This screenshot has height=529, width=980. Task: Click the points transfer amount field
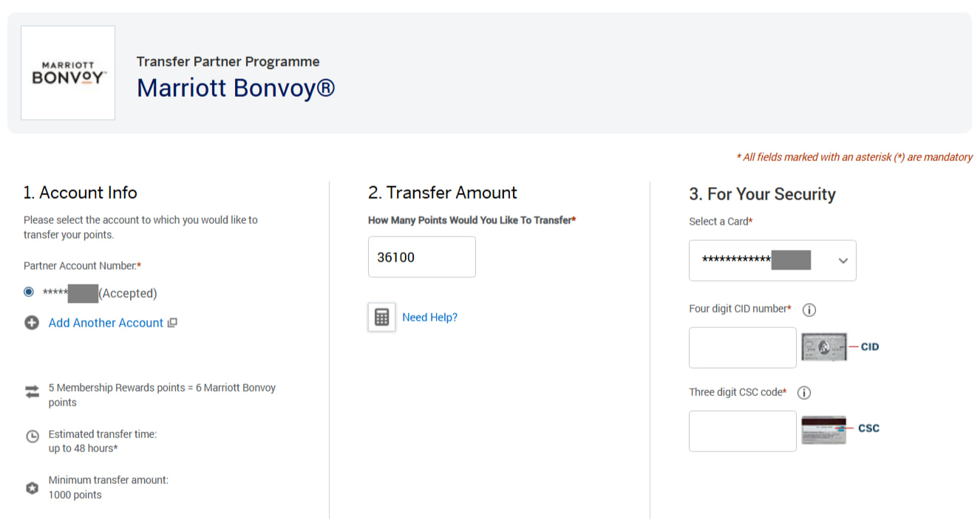click(x=421, y=257)
